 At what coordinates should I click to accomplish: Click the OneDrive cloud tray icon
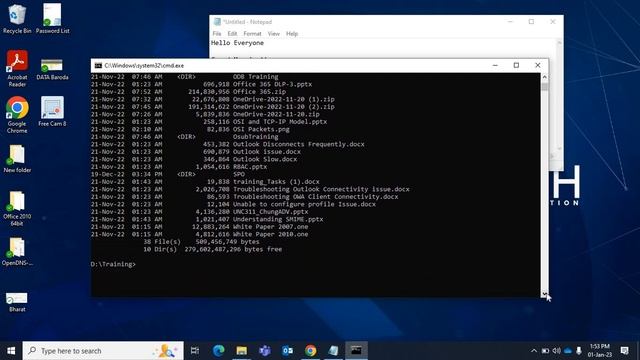pos(568,351)
